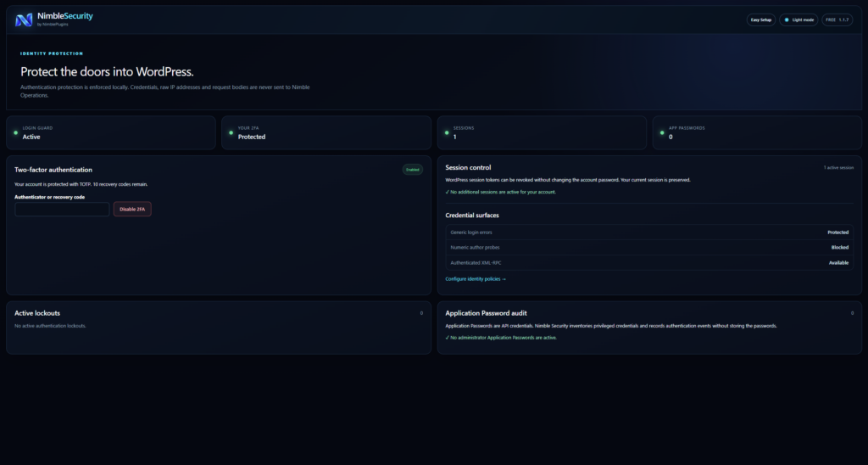The image size is (868, 465).
Task: Click the Authenticated XML-RPC row
Action: tap(649, 263)
